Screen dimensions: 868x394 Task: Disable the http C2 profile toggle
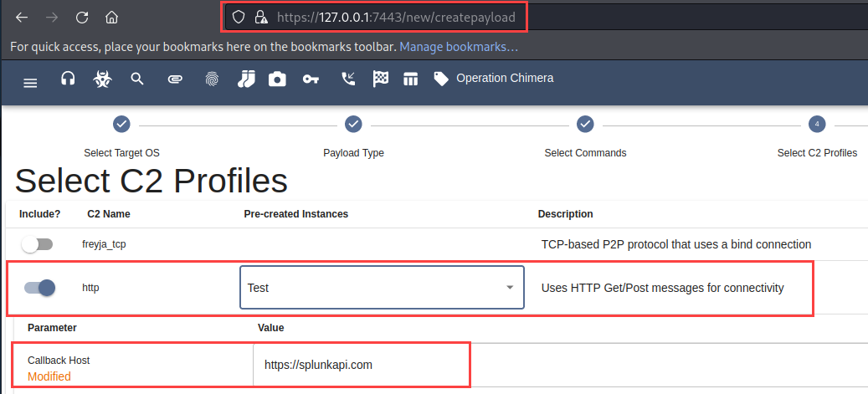(39, 288)
